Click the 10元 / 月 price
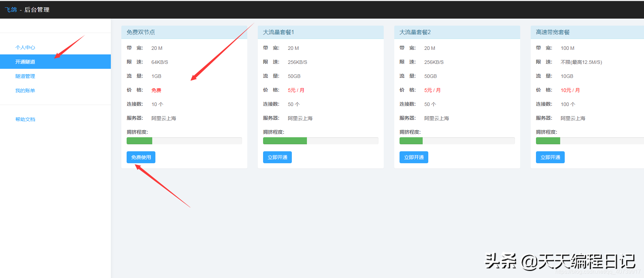Image resolution: width=644 pixels, height=278 pixels. click(570, 90)
